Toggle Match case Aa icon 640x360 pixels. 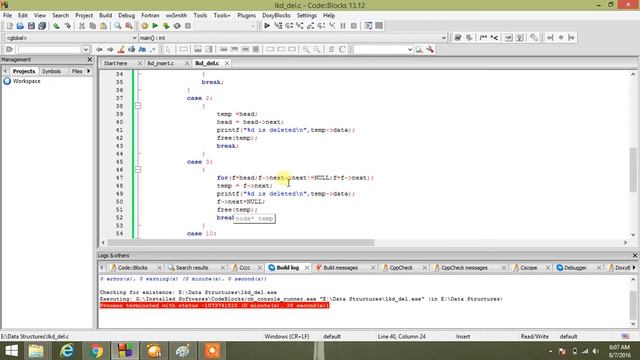click(x=142, y=49)
